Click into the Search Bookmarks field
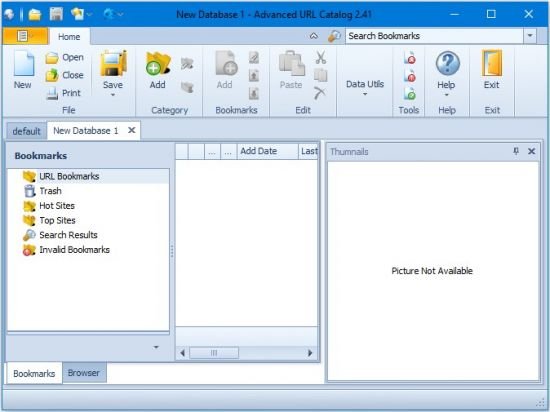The width and height of the screenshot is (550, 412). click(x=434, y=36)
